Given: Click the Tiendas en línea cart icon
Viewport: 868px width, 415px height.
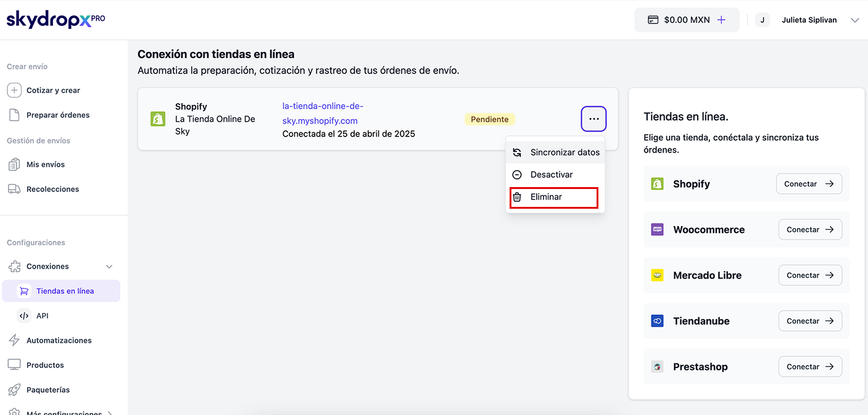Looking at the screenshot, I should point(24,291).
